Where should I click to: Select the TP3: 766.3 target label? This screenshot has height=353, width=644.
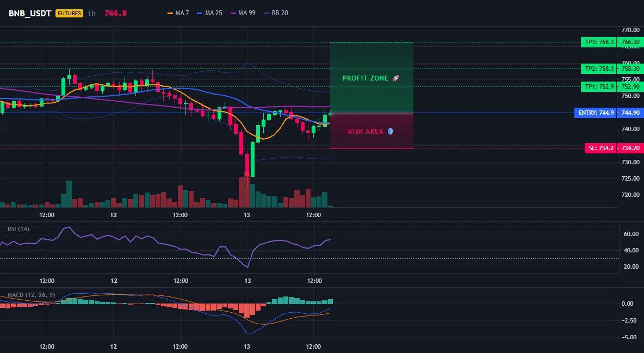[x=598, y=42]
